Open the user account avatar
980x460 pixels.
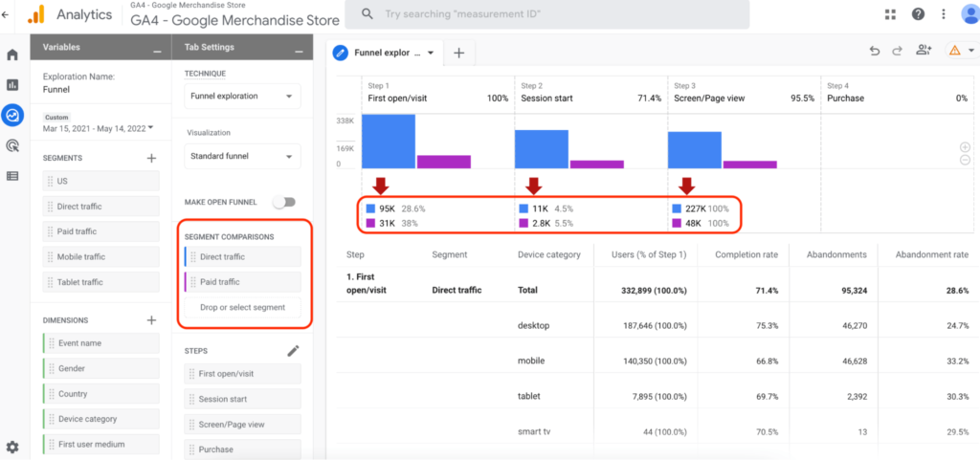(972, 13)
